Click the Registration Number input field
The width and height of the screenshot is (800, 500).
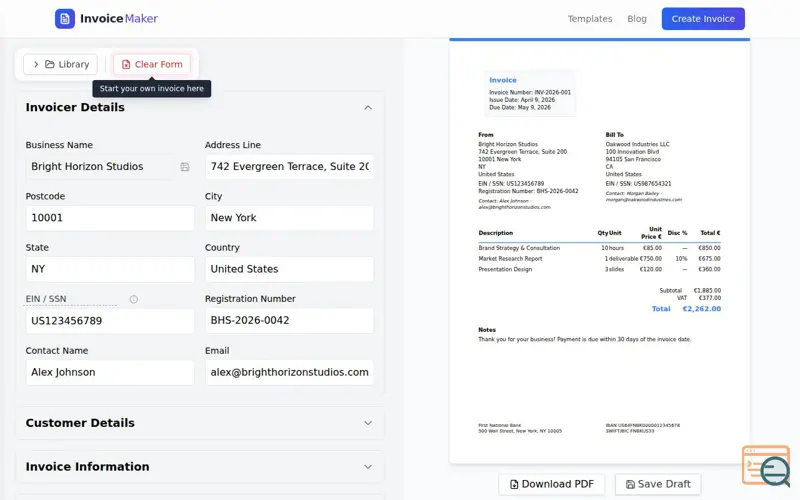pyautogui.click(x=289, y=320)
